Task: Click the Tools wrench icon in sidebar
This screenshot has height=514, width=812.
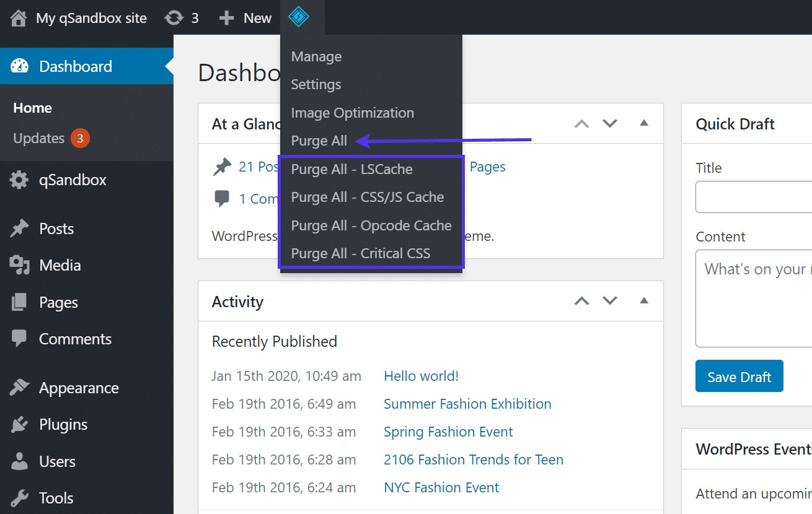Action: (x=20, y=497)
